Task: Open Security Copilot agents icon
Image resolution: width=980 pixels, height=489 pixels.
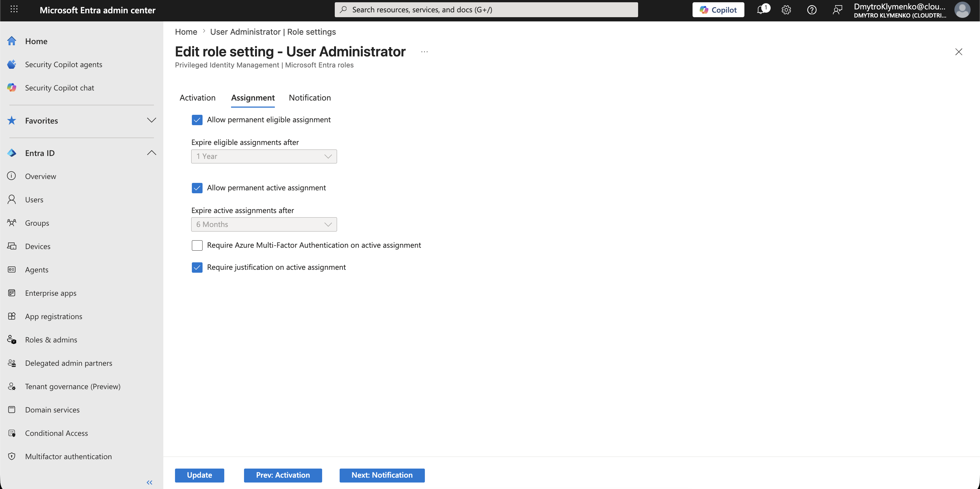Action: pos(12,64)
